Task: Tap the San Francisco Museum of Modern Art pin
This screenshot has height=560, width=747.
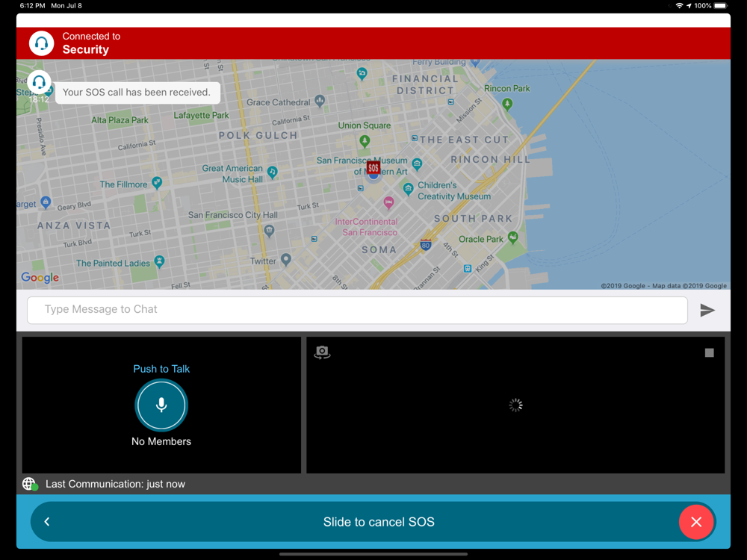Action: [418, 164]
